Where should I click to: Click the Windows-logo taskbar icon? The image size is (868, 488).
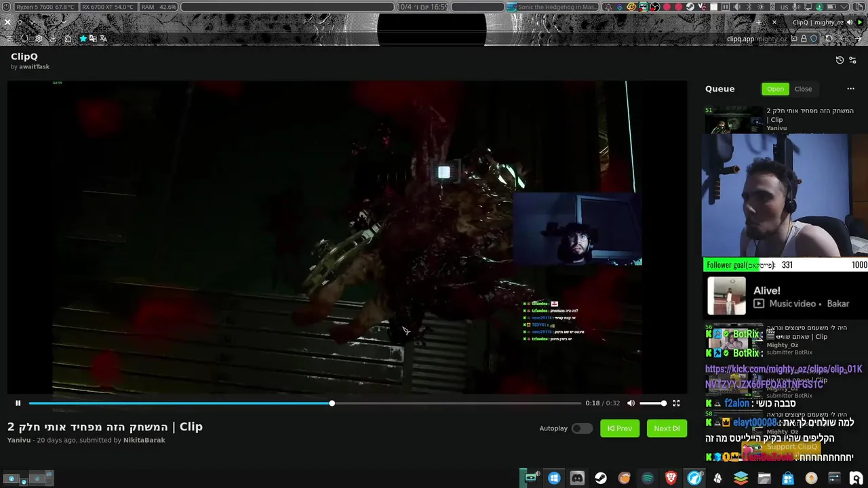[554, 479]
